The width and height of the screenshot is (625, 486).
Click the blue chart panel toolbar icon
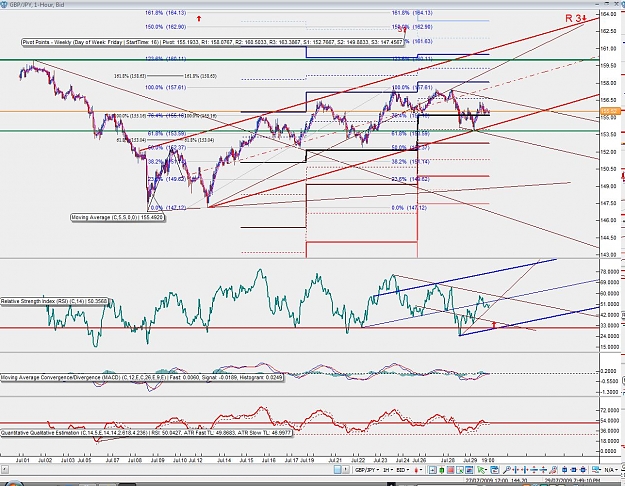coord(469,470)
